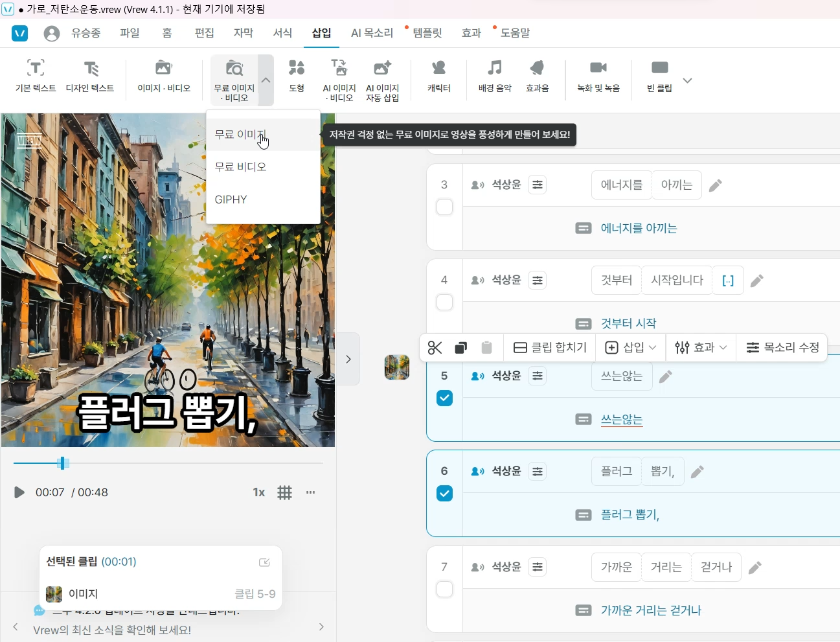840x642 pixels.
Task: Insert a basic text (기본 텍스트)
Action: (x=36, y=76)
